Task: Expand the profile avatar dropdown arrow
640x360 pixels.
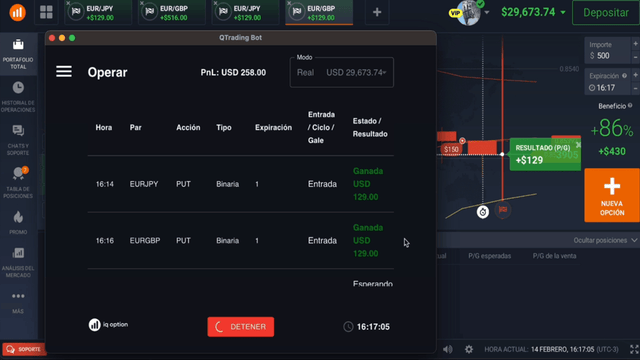Action: [487, 13]
